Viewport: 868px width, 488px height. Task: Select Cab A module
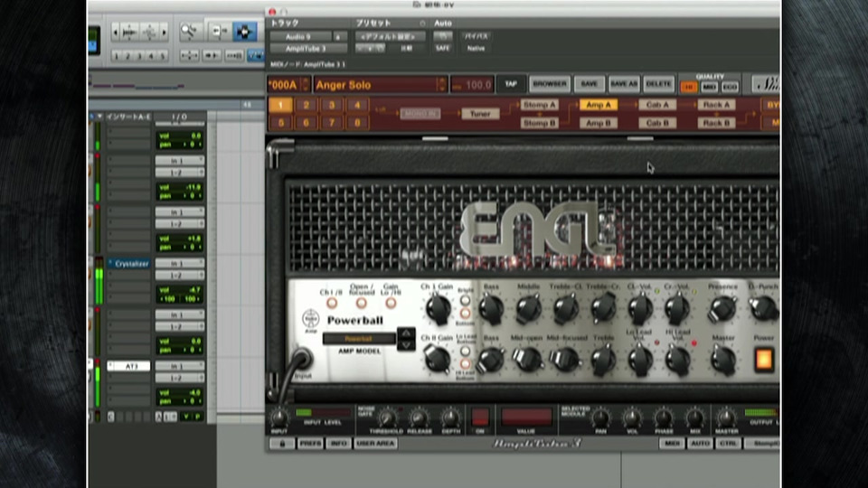pos(657,105)
